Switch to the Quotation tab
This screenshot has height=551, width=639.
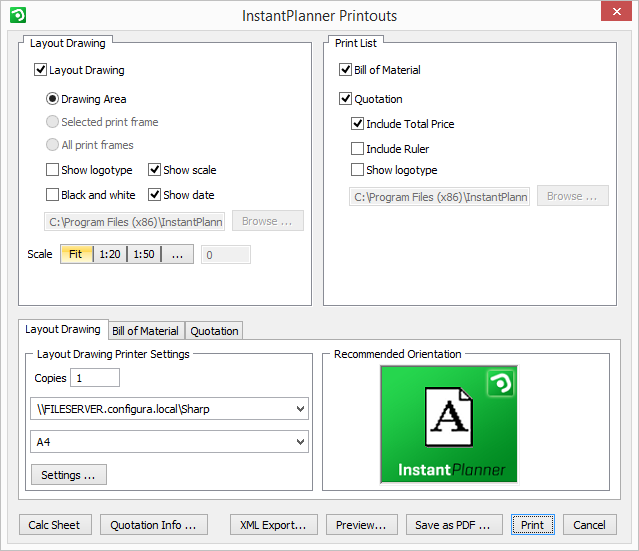(214, 331)
